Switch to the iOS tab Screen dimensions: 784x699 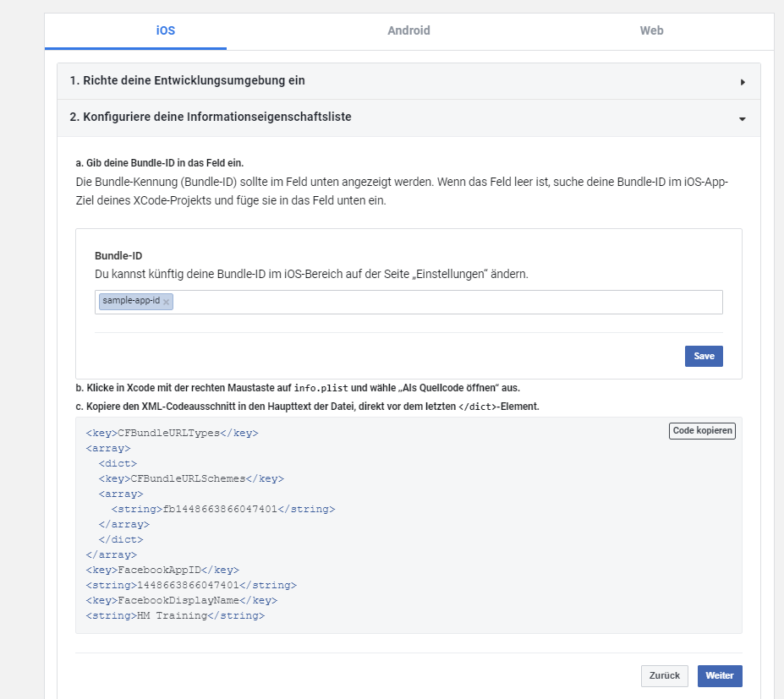166,30
